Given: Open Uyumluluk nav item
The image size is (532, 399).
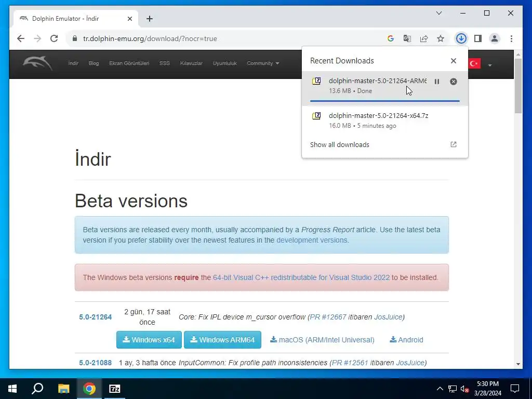Looking at the screenshot, I should pyautogui.click(x=224, y=63).
